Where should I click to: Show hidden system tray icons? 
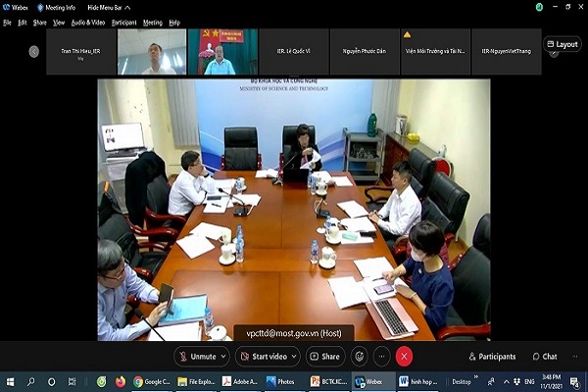coord(507,382)
